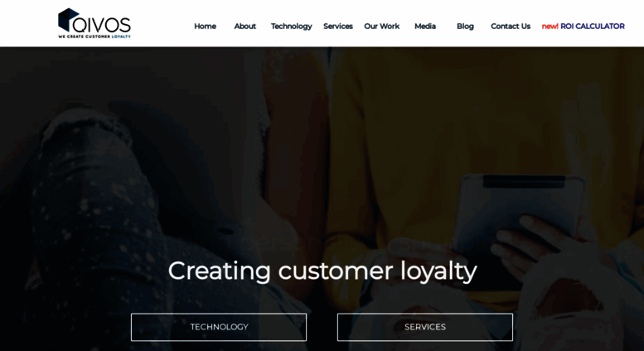Launch the ROI CALCULATOR link
The height and width of the screenshot is (351, 644).
tap(593, 27)
